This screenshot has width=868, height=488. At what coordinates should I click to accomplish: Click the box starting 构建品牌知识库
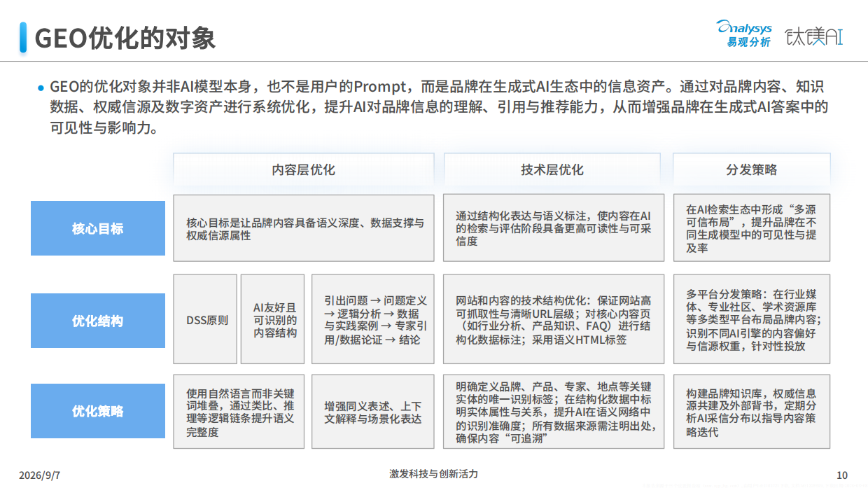tap(752, 412)
